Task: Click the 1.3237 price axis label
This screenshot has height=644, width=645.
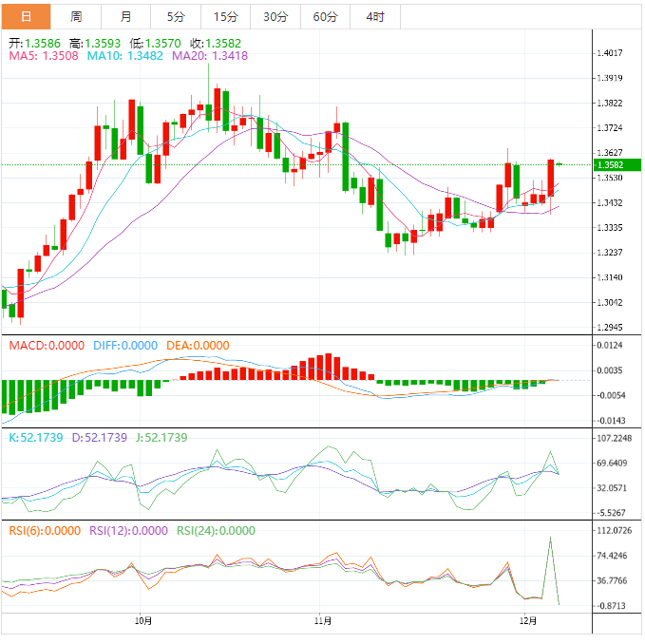Action: 610,253
